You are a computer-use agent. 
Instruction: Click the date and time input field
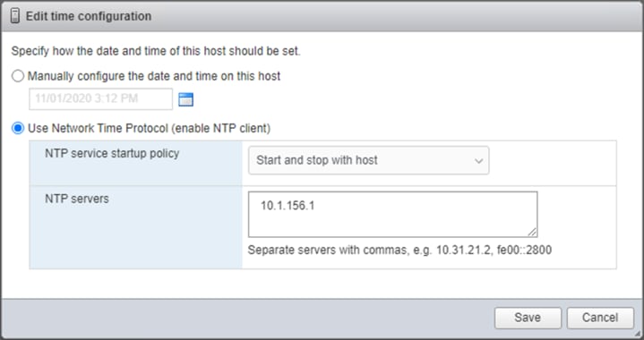pos(100,98)
